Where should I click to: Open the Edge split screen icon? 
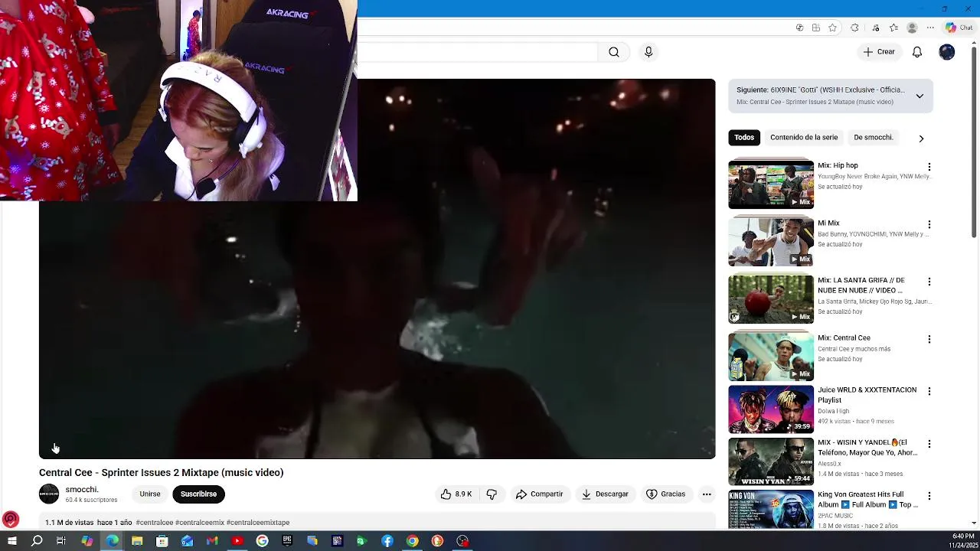click(816, 28)
